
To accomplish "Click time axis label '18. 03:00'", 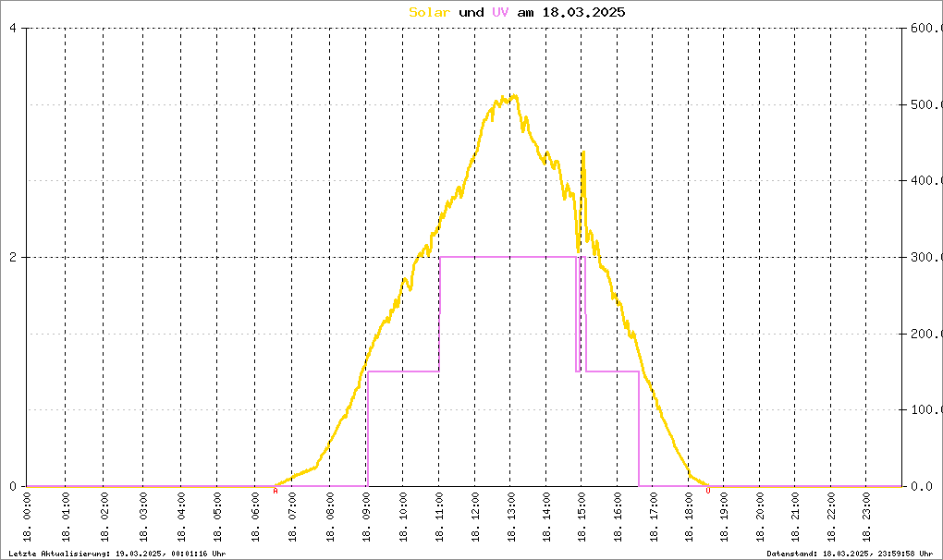I will point(143,517).
